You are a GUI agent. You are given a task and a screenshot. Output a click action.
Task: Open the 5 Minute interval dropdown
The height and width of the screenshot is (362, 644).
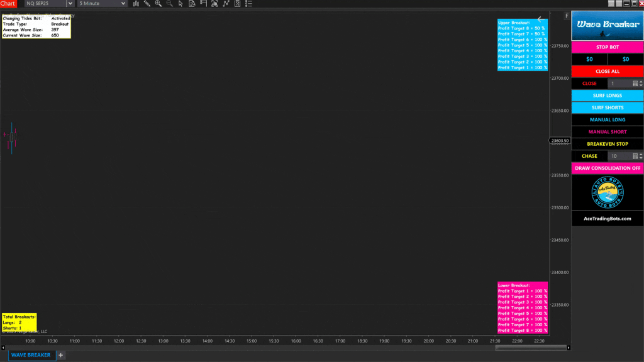point(103,3)
